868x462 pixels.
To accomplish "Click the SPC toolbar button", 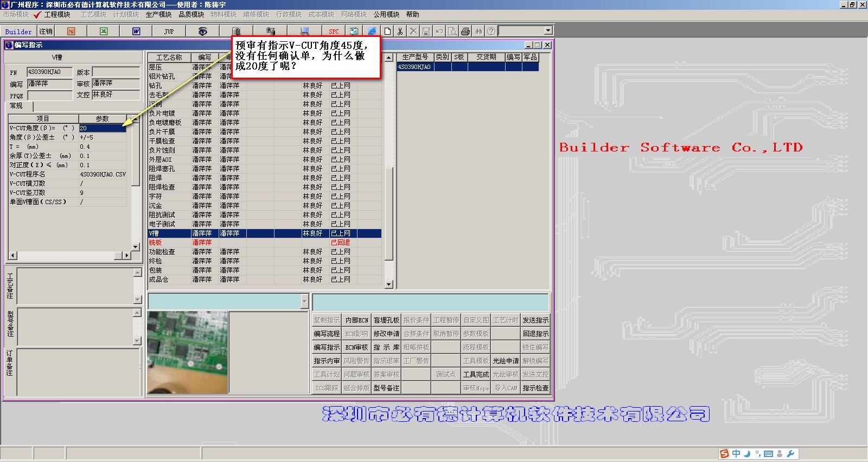I will click(x=334, y=31).
